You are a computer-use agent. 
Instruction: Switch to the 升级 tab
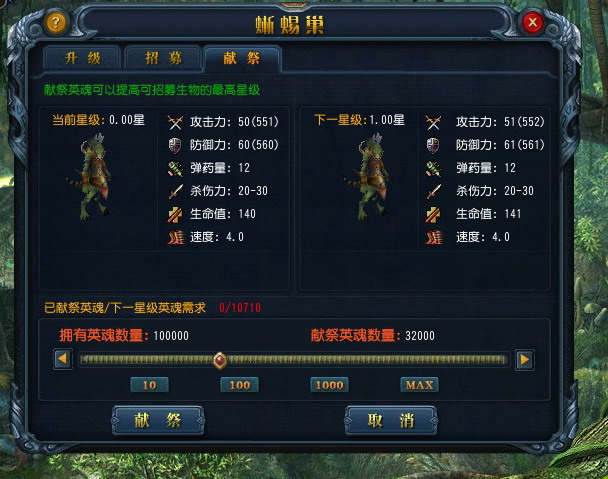click(x=83, y=58)
